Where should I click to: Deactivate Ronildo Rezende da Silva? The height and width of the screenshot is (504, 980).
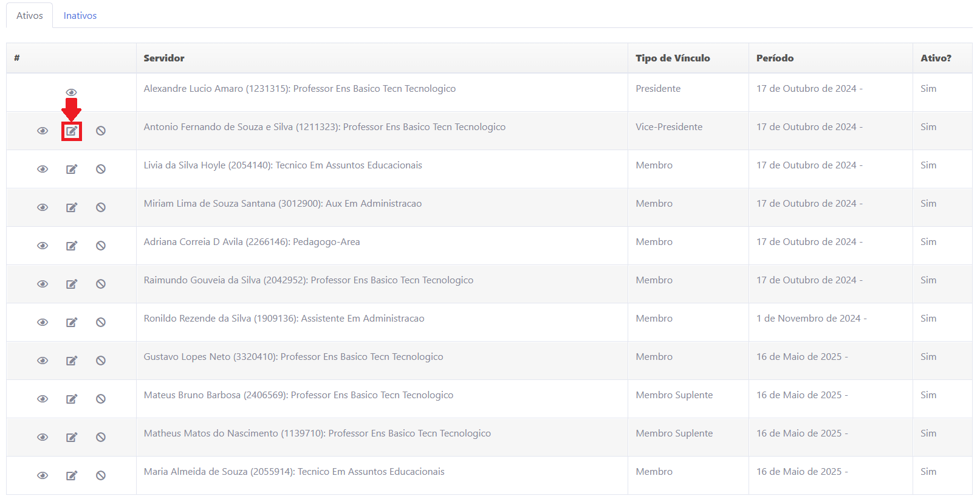tap(101, 322)
